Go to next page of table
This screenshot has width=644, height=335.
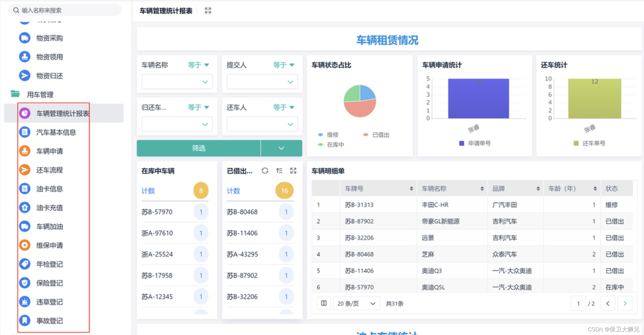[x=625, y=303]
